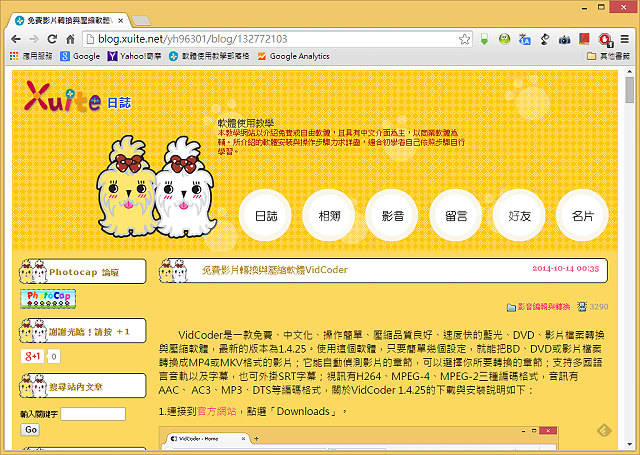
Task: Click the Go search button
Action: click(30, 430)
